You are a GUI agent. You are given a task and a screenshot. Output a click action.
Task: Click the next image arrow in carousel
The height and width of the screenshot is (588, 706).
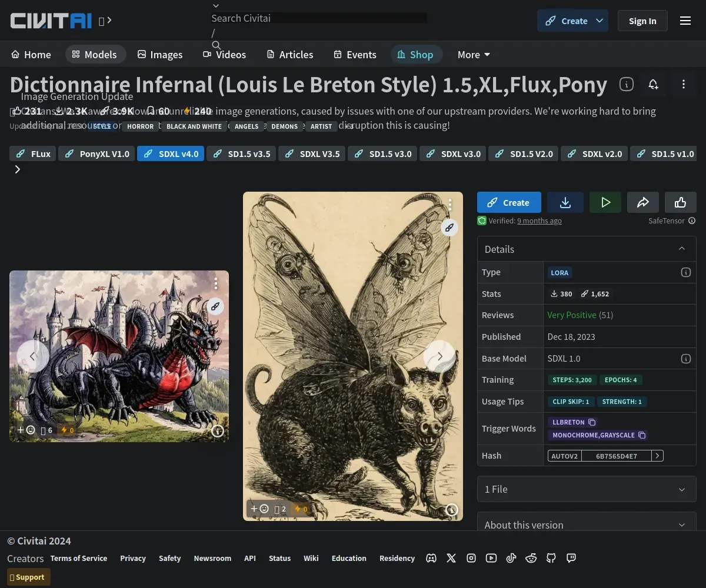pyautogui.click(x=439, y=356)
